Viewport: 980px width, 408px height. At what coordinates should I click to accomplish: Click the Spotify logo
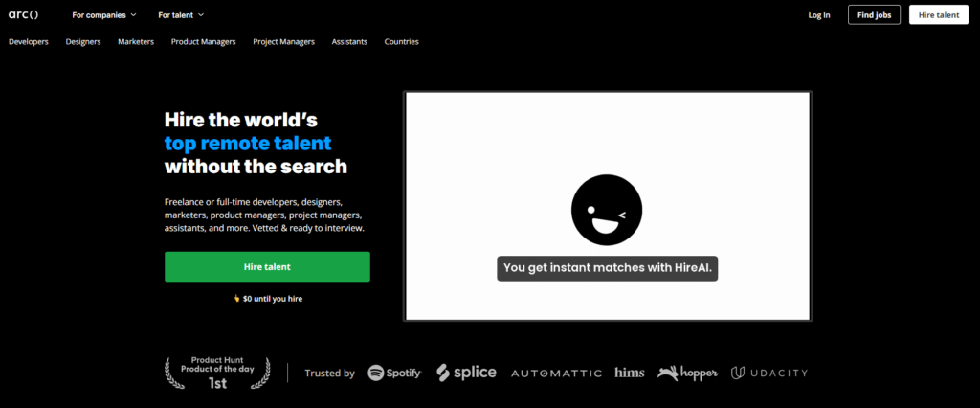(395, 373)
